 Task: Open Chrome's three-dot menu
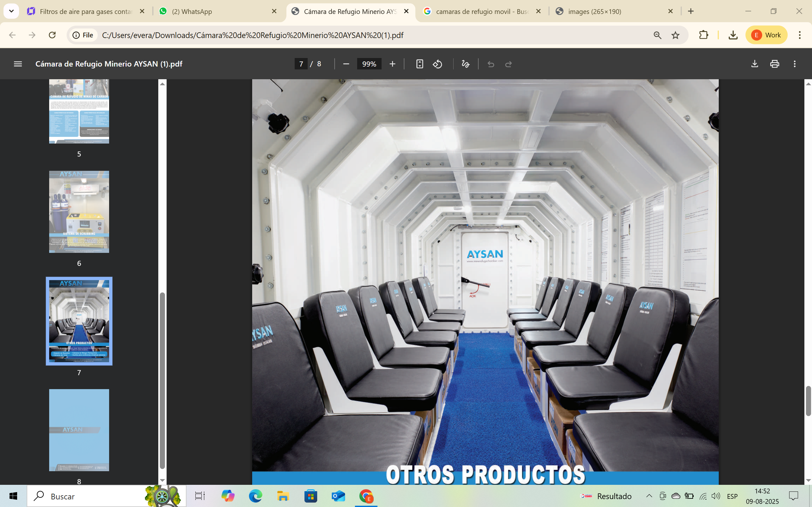pyautogui.click(x=800, y=35)
